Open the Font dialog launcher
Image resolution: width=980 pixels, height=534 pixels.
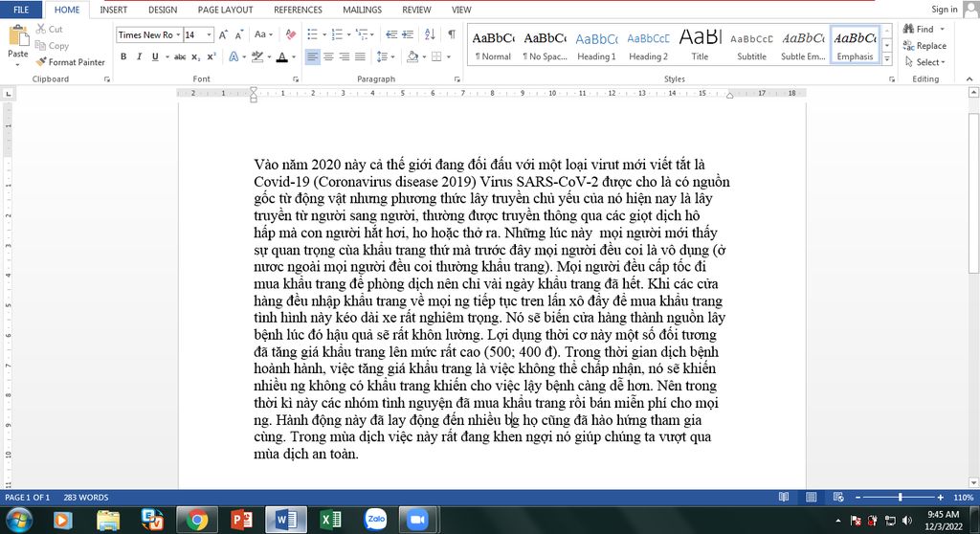(x=296, y=79)
